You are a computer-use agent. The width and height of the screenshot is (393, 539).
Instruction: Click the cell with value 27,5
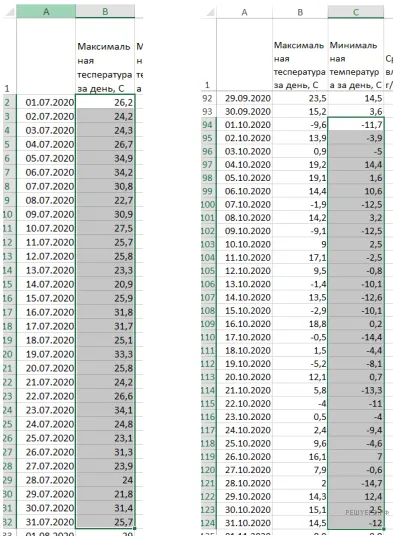[105, 229]
